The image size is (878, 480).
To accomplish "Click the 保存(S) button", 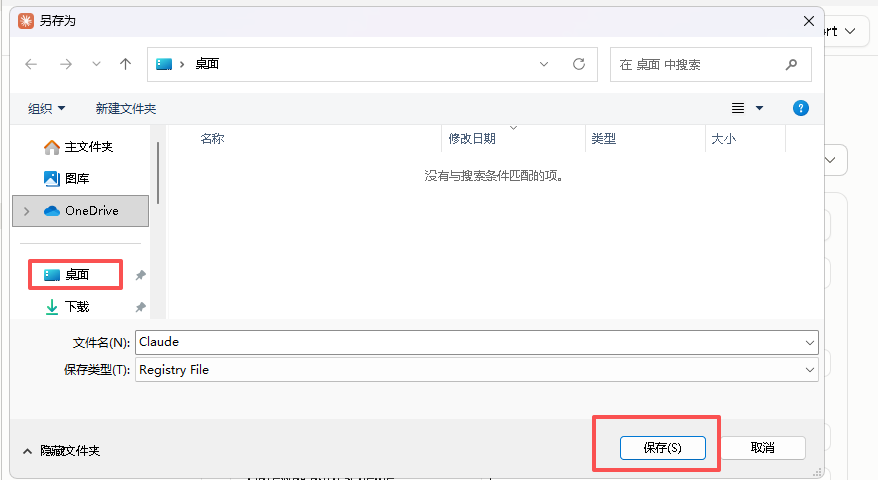I will [x=662, y=448].
